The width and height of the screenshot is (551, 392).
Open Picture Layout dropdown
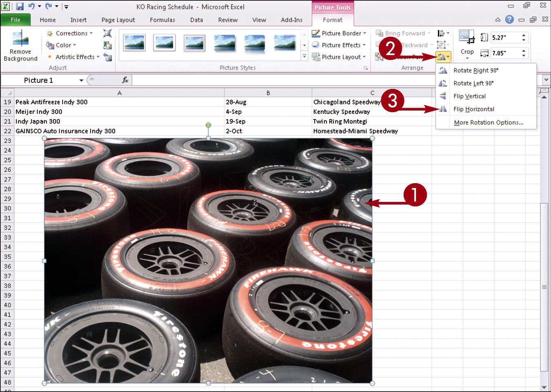[x=339, y=57]
